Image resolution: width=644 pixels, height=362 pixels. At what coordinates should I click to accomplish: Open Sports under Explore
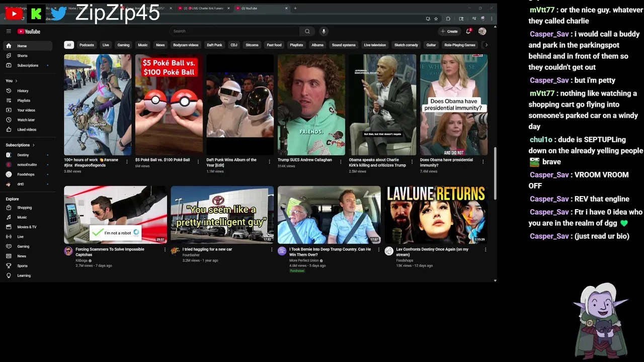(x=28, y=266)
